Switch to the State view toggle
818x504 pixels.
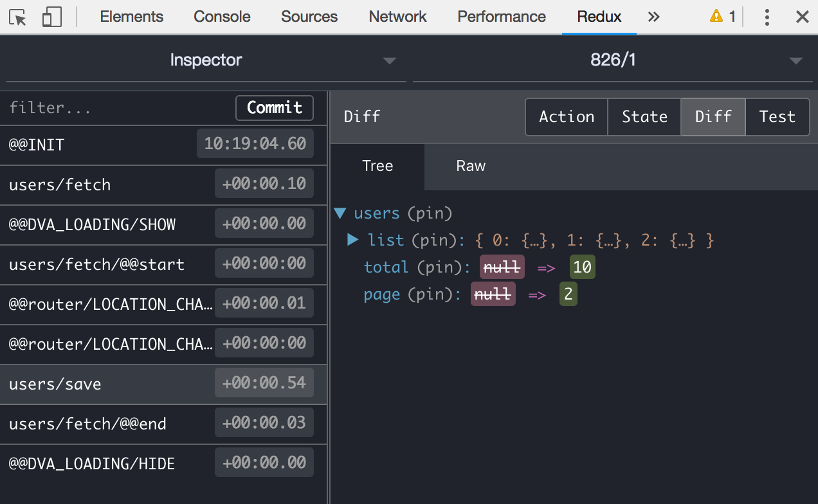coord(644,116)
